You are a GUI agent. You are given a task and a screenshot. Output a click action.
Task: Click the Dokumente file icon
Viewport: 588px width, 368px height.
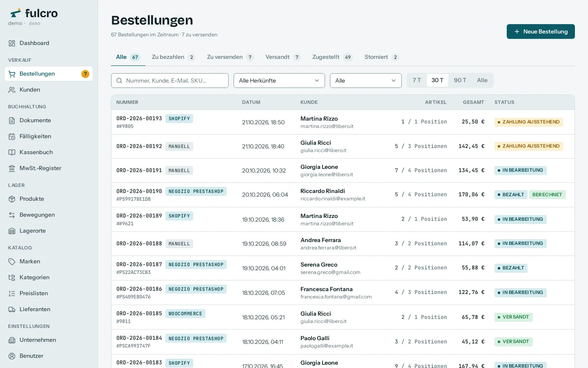pos(12,121)
